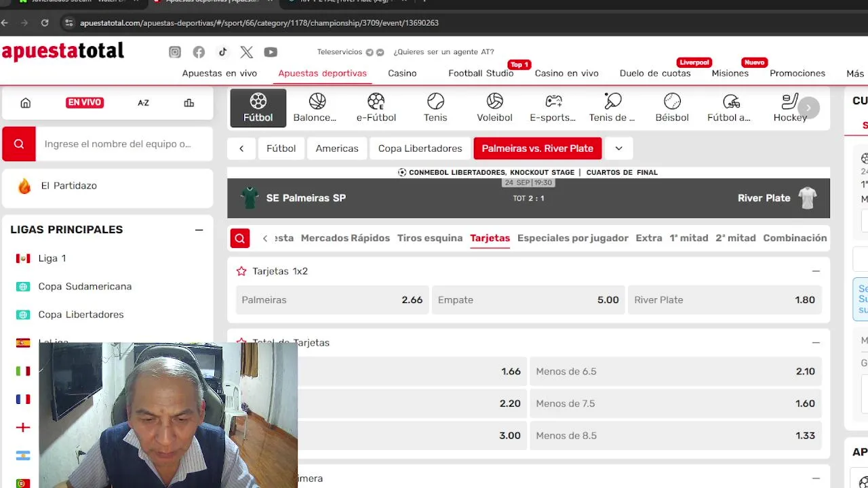Select the Baloncesto sport icon
This screenshot has width=868, height=488.
tap(315, 108)
